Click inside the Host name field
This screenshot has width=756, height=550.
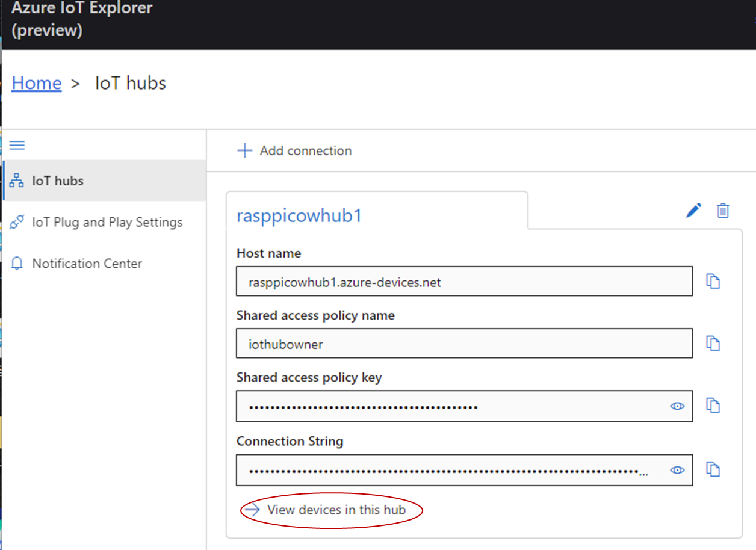click(x=463, y=282)
